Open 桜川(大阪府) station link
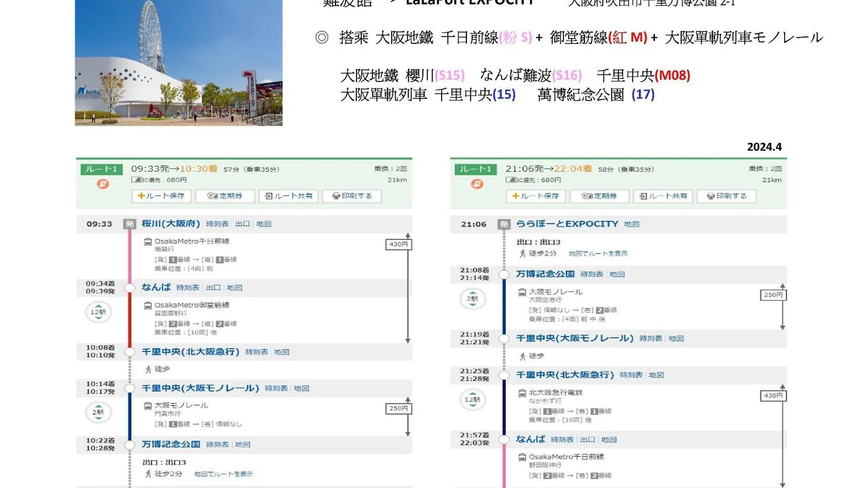 tap(171, 224)
